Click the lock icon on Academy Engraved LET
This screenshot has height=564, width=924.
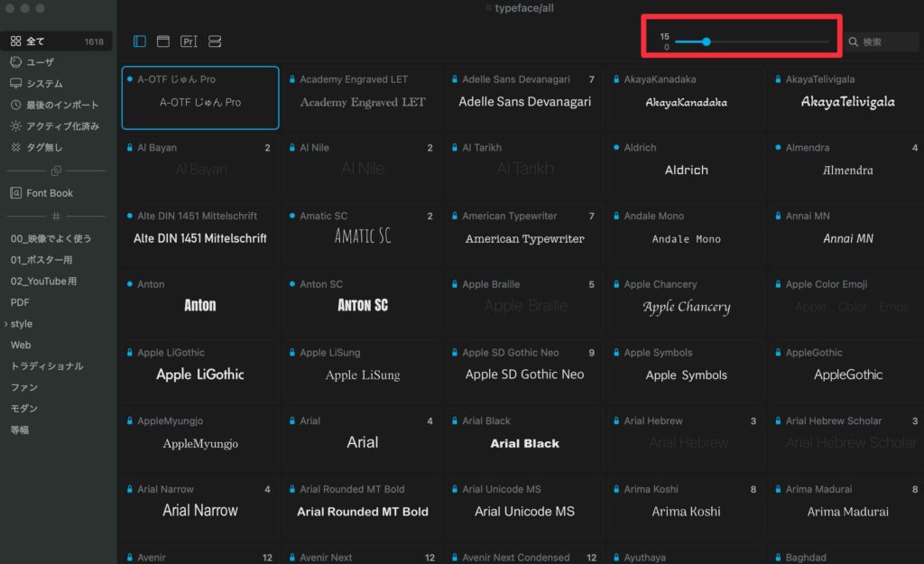[x=292, y=79]
